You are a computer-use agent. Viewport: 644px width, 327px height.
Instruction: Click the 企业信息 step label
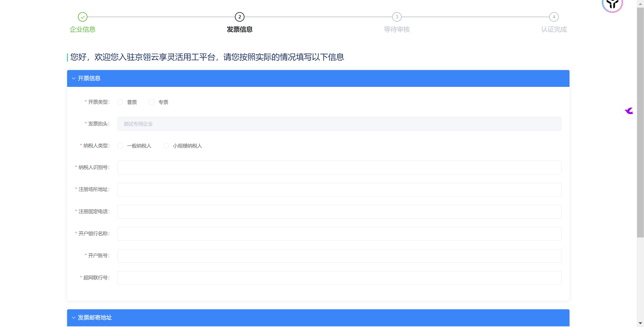click(x=83, y=30)
